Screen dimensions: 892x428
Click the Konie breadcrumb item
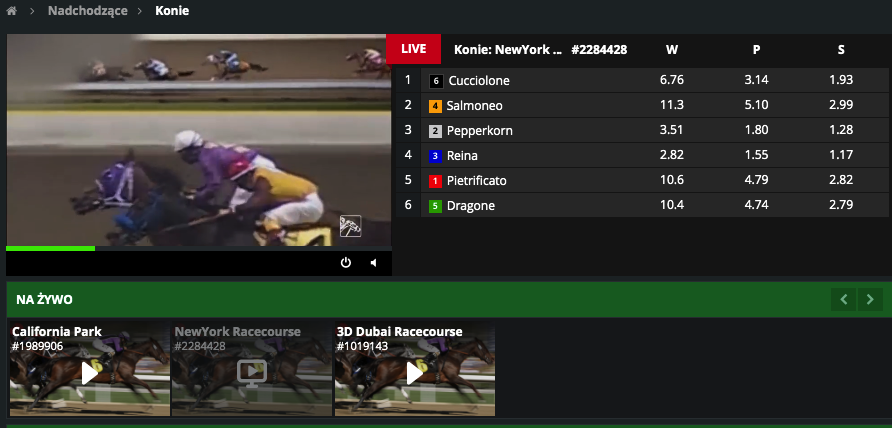(x=172, y=11)
